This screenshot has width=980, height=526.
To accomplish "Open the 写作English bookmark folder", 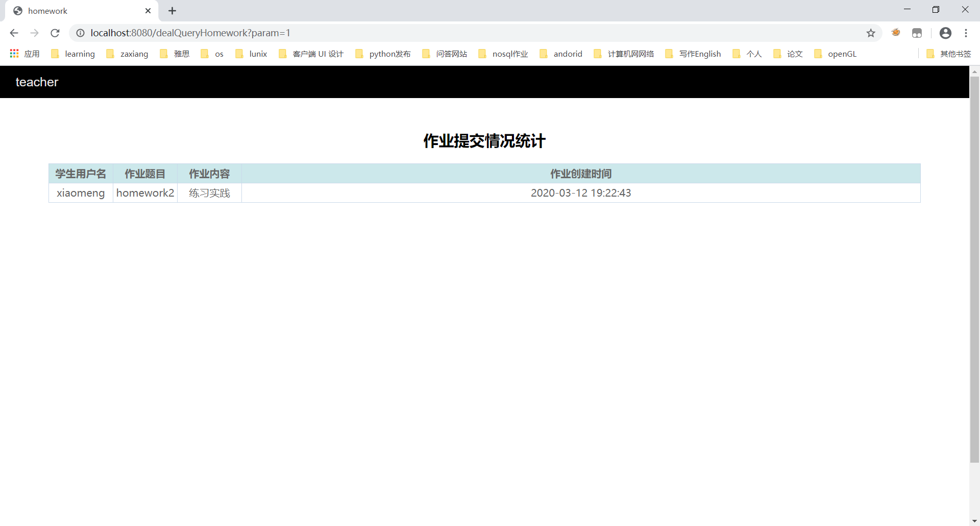I will [700, 54].
